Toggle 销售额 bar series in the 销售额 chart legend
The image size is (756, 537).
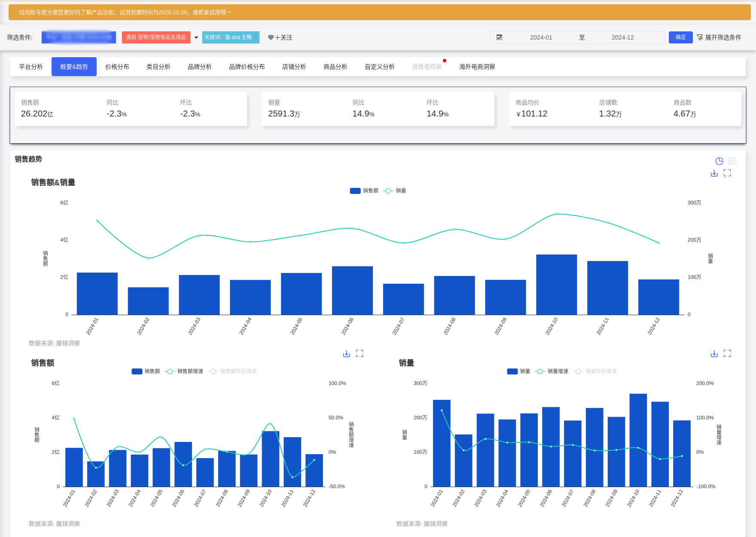click(146, 371)
